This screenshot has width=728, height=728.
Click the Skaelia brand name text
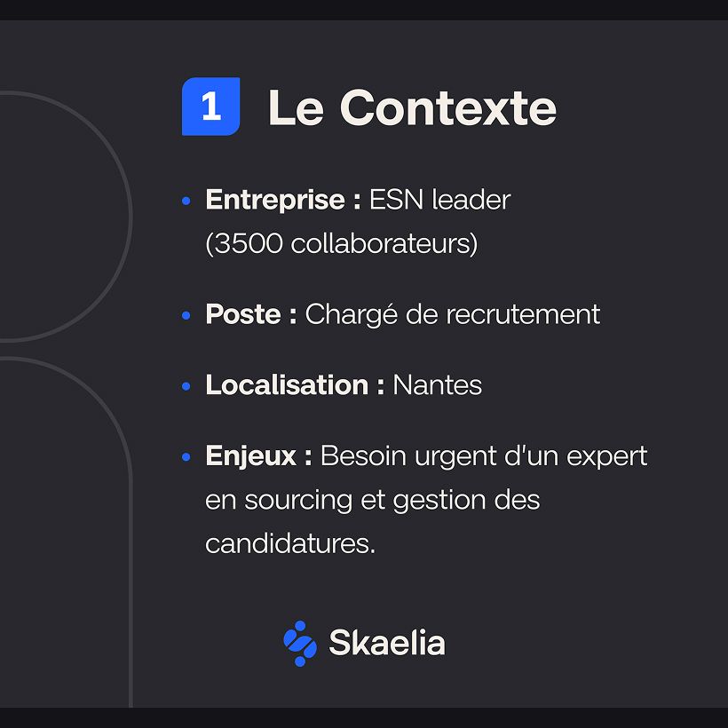click(x=387, y=643)
